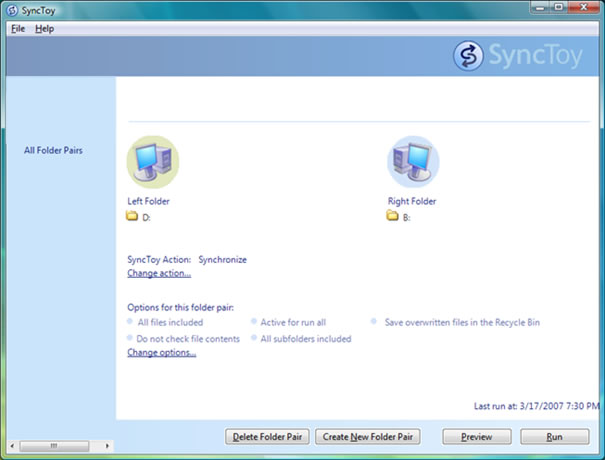This screenshot has height=460, width=605.
Task: Click 'Do not check file contents' text
Action: tap(188, 339)
